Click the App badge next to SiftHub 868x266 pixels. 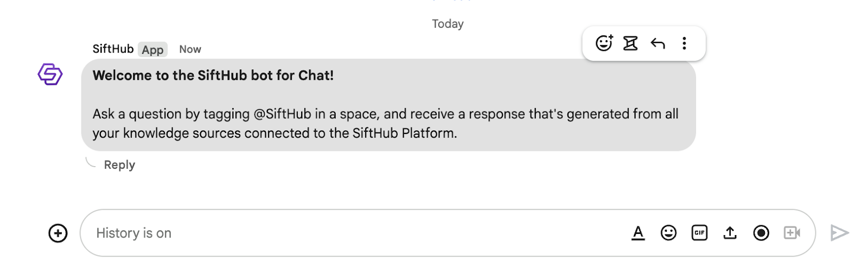coord(152,50)
